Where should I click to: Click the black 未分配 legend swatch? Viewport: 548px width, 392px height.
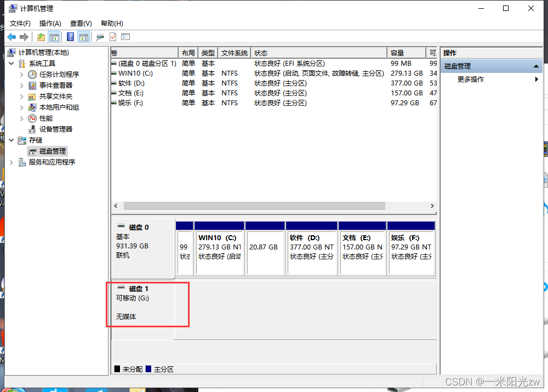point(117,369)
